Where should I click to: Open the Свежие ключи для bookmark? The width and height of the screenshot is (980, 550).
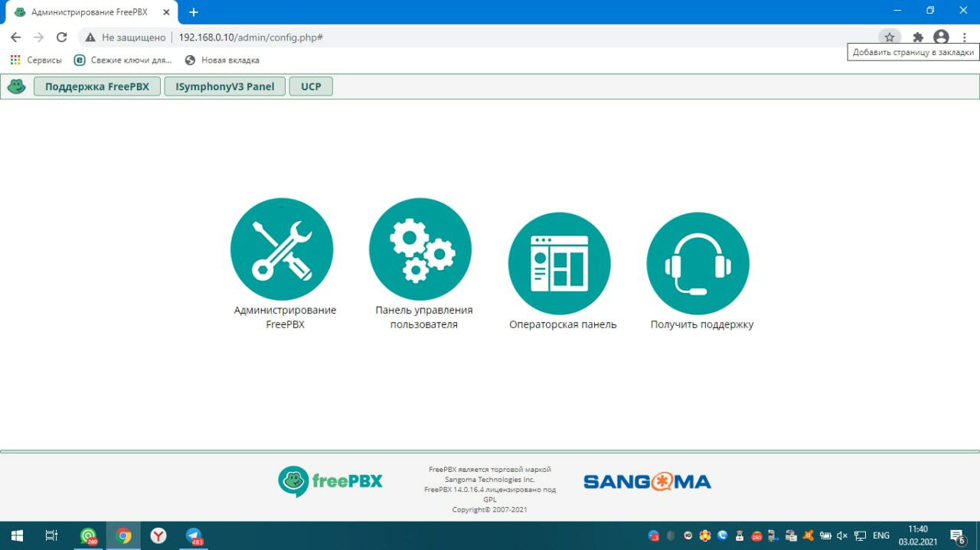click(x=122, y=60)
